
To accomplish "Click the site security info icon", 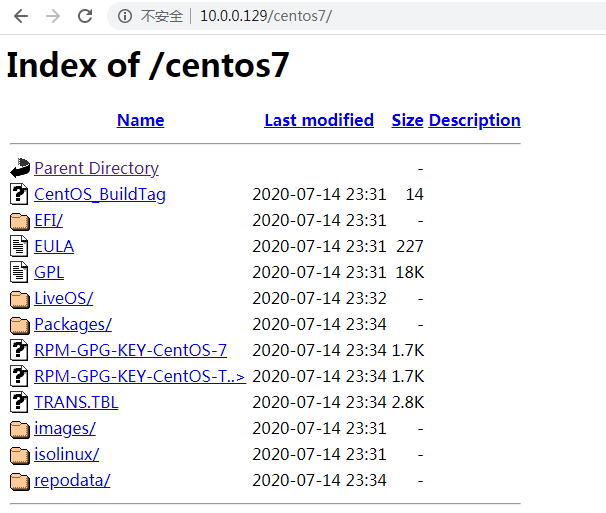I will (125, 16).
